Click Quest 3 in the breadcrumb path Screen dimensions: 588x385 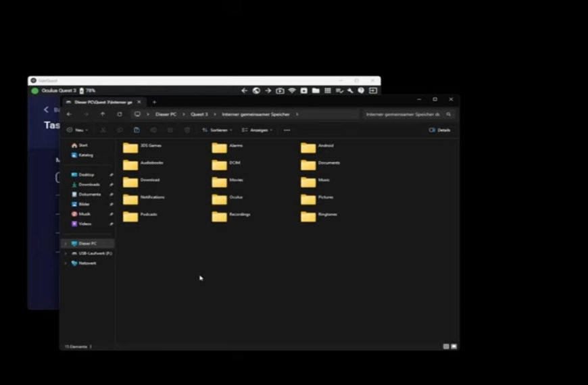pyautogui.click(x=199, y=114)
